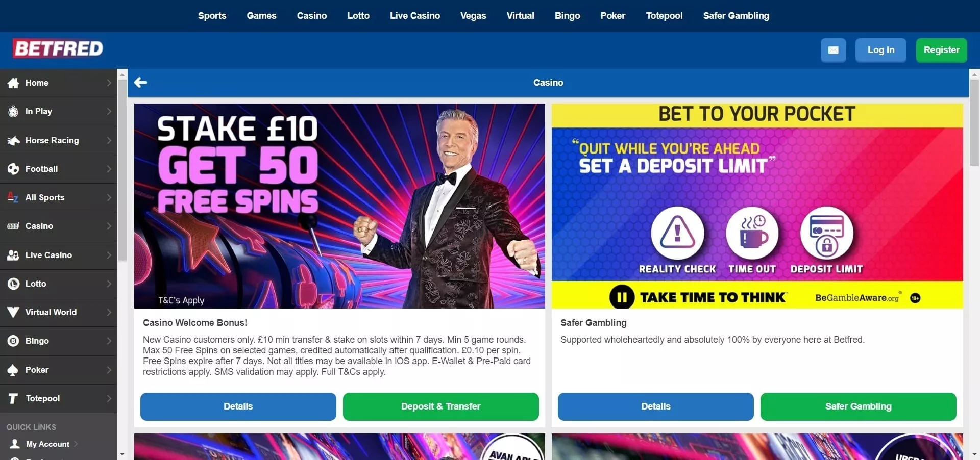Select the Football ball icon
980x460 pixels.
pos(13,169)
